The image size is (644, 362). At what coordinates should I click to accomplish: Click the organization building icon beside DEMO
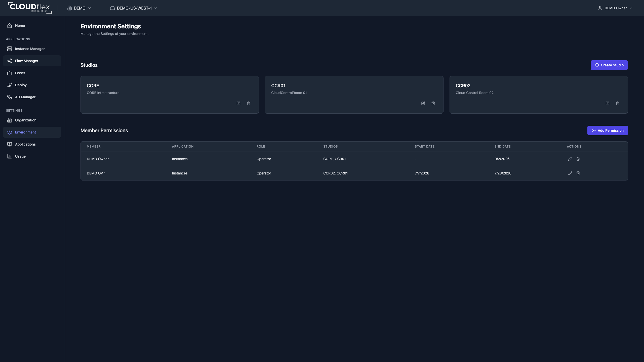coord(69,8)
